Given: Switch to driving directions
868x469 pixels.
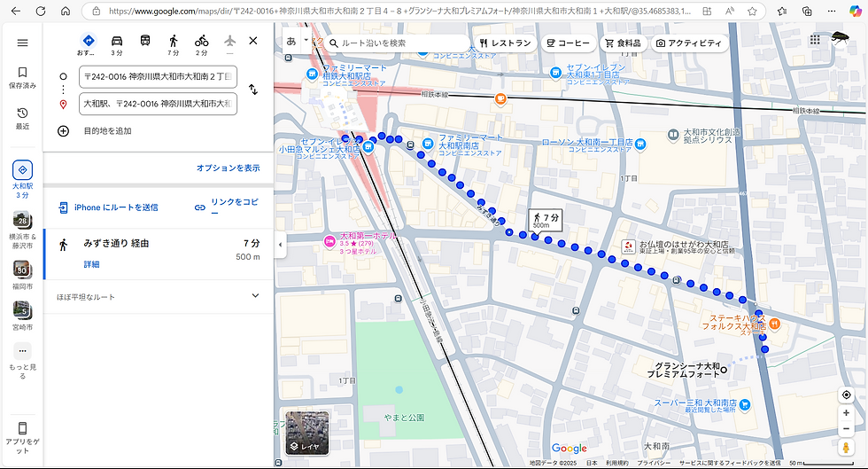Looking at the screenshot, I should point(117,41).
